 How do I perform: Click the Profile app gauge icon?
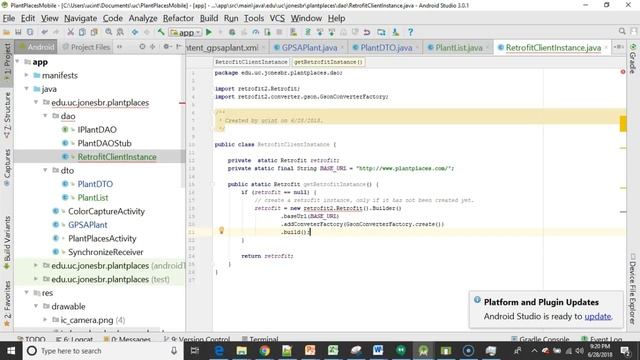pos(256,32)
